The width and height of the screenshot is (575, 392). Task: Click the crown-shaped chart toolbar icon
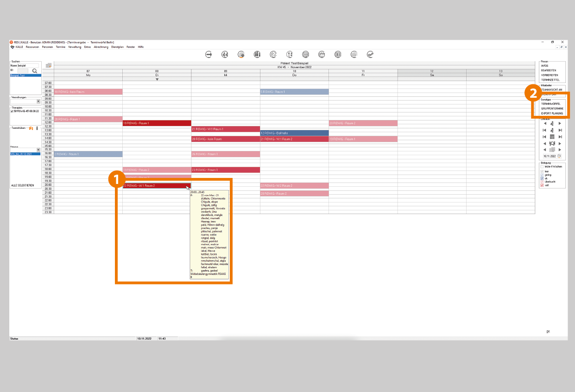tap(322, 54)
